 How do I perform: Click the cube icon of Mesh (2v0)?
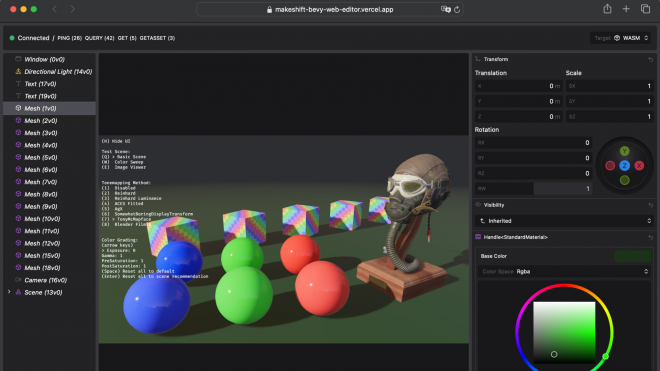click(18, 120)
